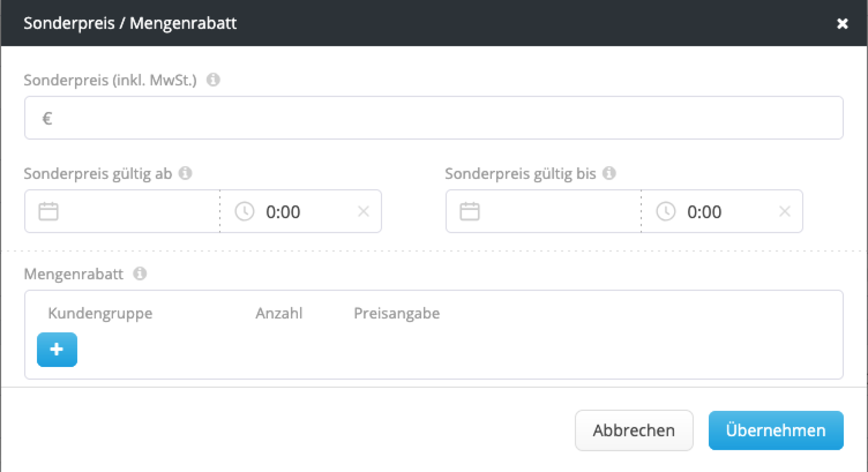
Task: Click the Kundengruppe column header
Action: click(100, 313)
